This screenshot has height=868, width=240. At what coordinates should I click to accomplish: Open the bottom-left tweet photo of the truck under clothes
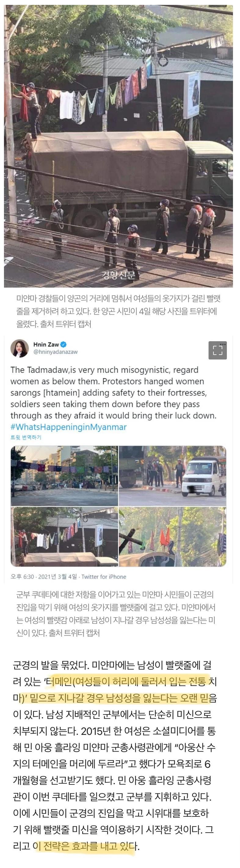tap(64, 537)
